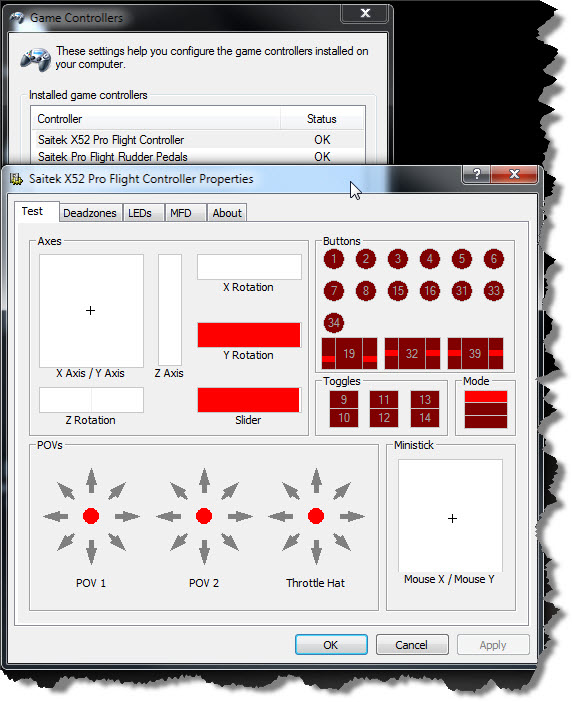The image size is (572, 702).
Task: Select Saitek Pro Flight Rudder Pedals row
Action: [198, 157]
